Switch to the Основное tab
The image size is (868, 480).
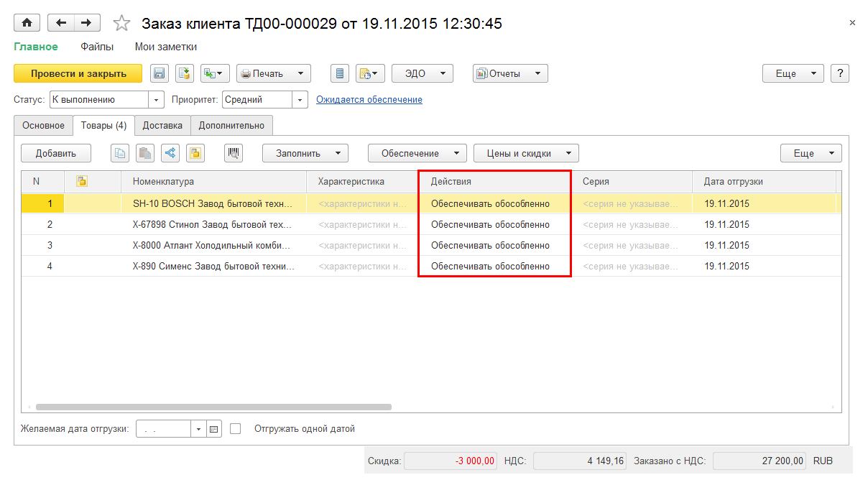point(43,125)
